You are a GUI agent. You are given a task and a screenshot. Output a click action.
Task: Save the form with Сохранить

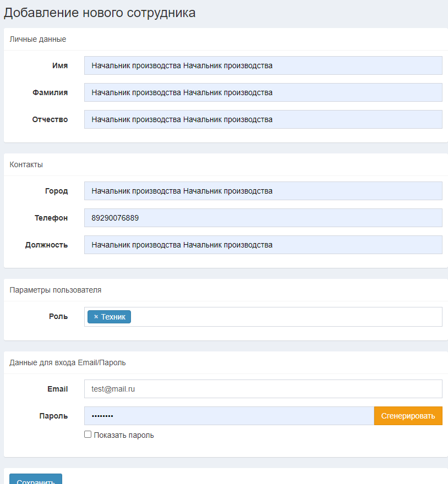36,479
